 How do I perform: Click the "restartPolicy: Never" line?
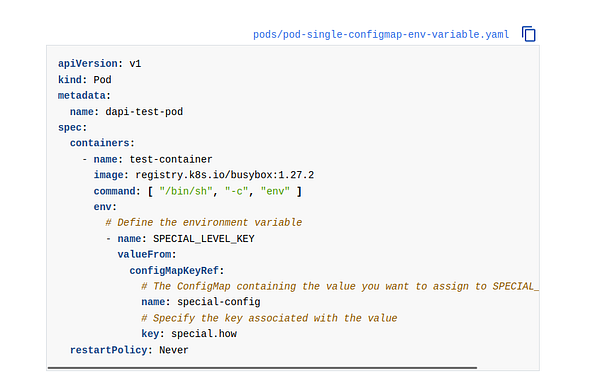click(129, 350)
